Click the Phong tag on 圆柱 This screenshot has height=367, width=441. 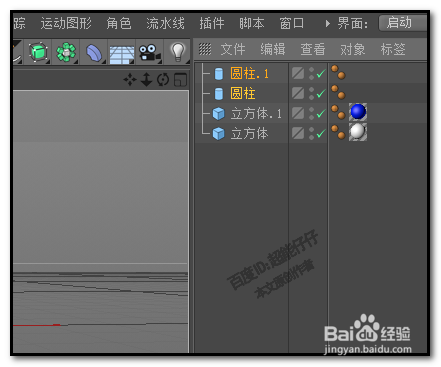tap(338, 92)
